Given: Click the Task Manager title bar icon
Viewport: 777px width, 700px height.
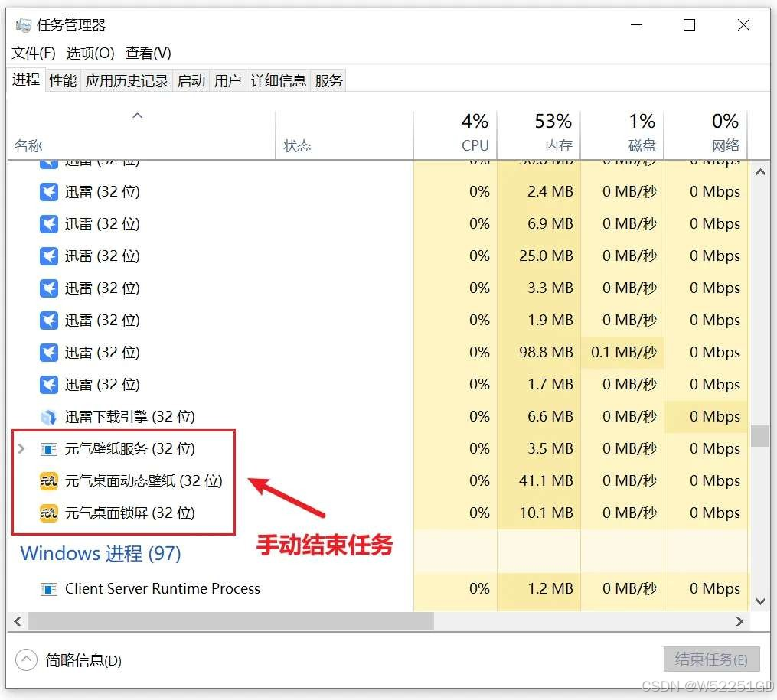Looking at the screenshot, I should [x=23, y=24].
